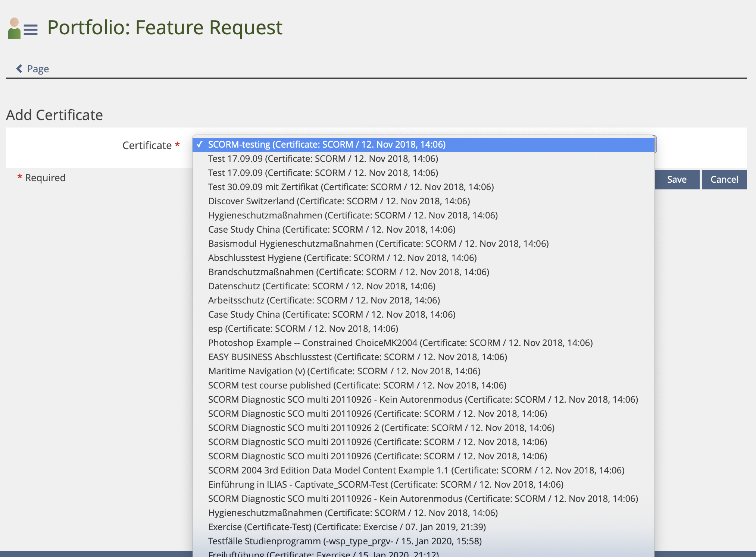Image resolution: width=756 pixels, height=557 pixels.
Task: Select Datenschutz certificate entry
Action: 322,286
